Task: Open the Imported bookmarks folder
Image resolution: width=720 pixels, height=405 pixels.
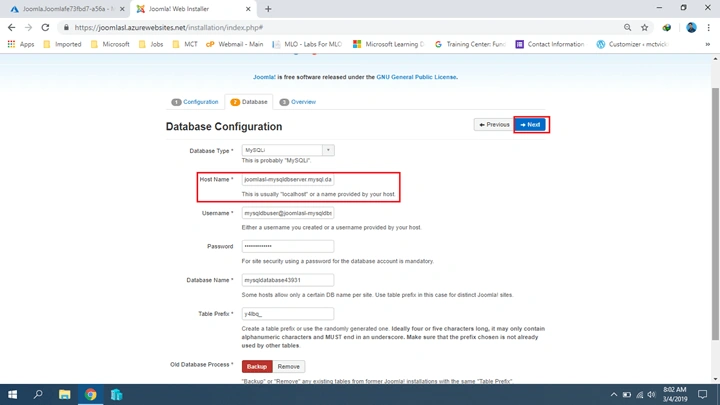Action: 62,44
